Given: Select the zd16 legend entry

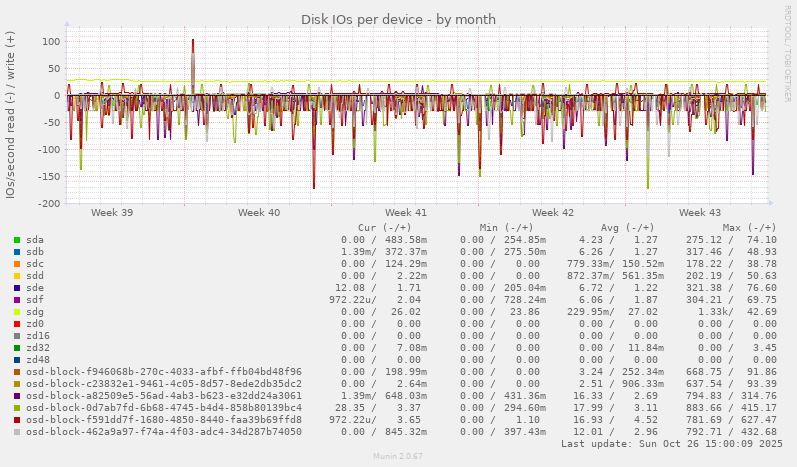Looking at the screenshot, I should coord(38,336).
